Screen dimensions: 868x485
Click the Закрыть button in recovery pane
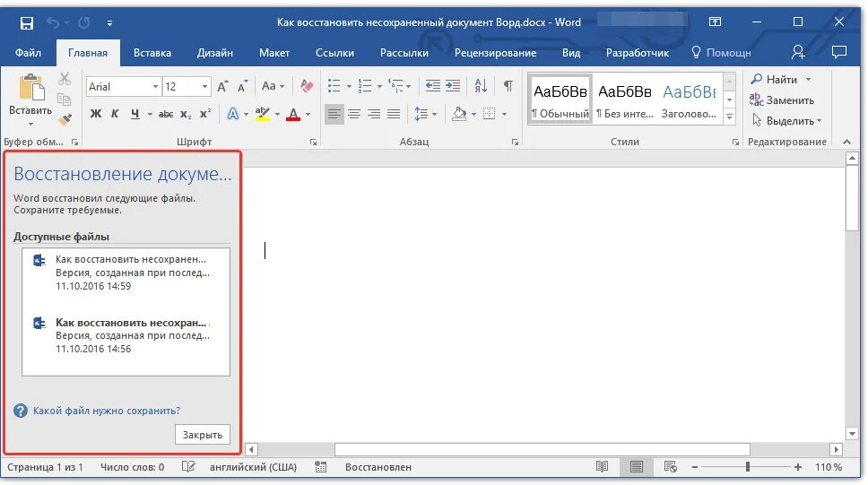click(x=203, y=435)
